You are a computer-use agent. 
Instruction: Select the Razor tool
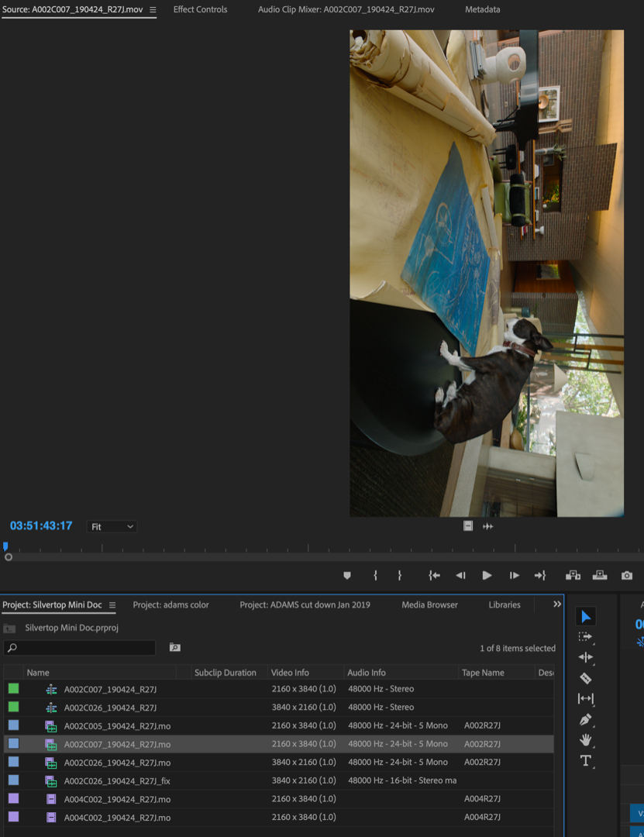click(x=585, y=678)
